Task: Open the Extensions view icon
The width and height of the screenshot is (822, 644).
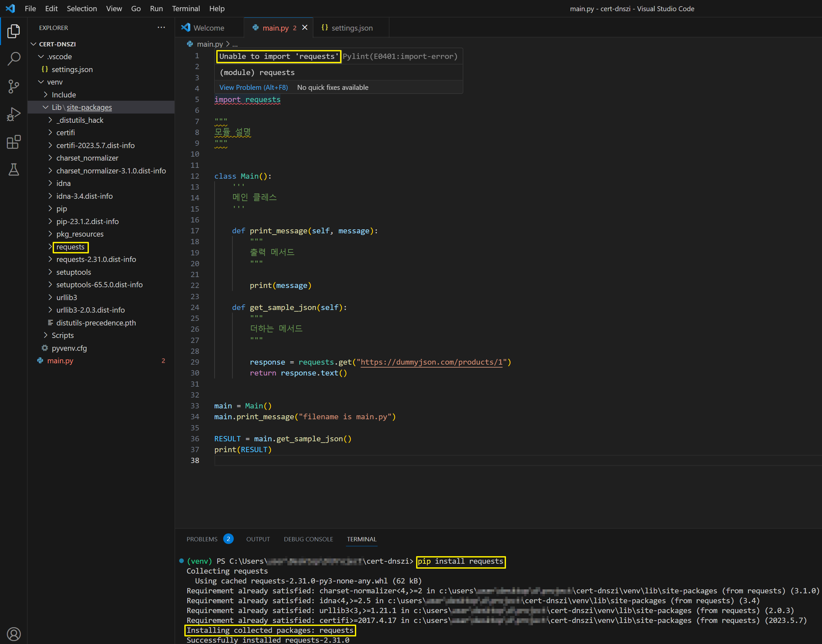Action: [x=13, y=142]
